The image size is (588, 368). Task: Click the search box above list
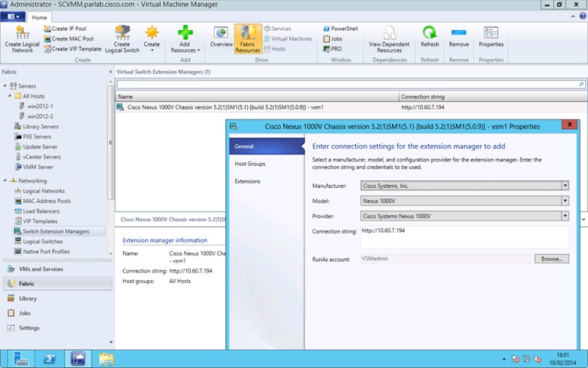coord(351,84)
